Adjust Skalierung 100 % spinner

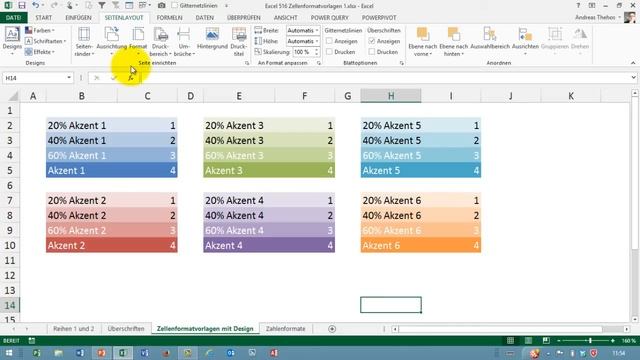(317, 52)
